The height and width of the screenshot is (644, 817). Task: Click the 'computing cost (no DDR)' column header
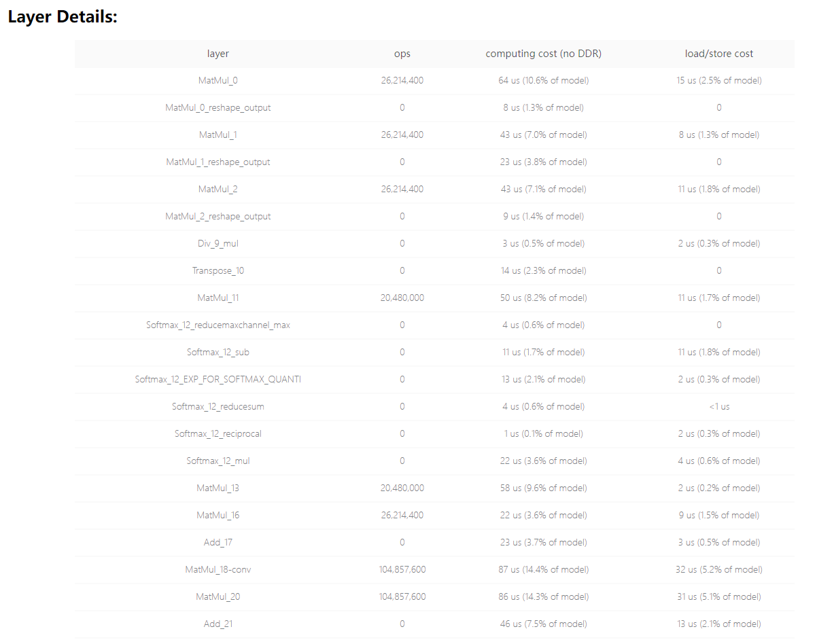(x=543, y=54)
